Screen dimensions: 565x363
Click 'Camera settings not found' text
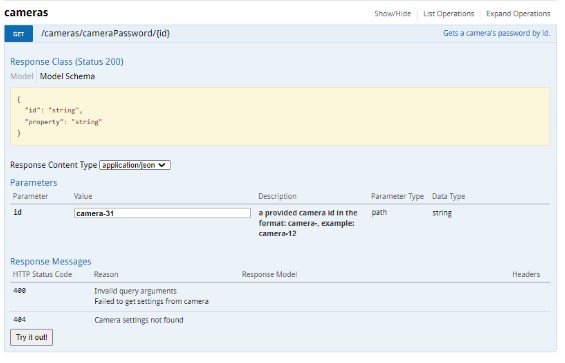(139, 320)
